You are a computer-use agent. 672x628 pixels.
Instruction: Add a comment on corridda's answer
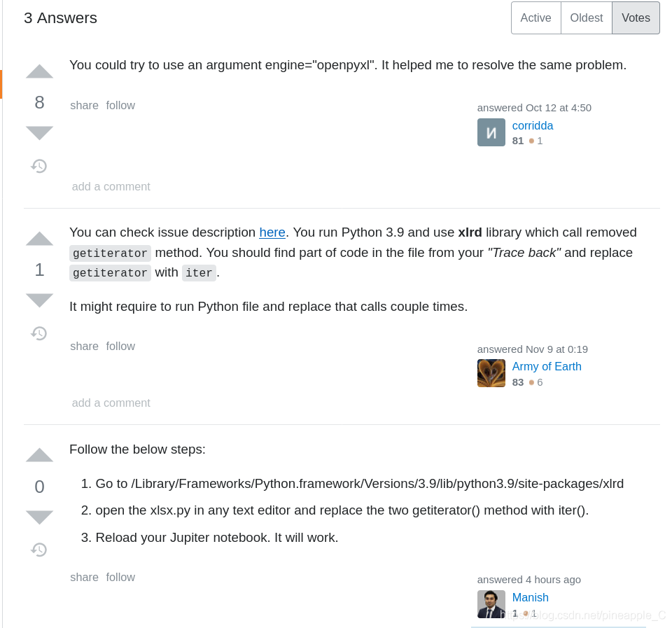[111, 186]
